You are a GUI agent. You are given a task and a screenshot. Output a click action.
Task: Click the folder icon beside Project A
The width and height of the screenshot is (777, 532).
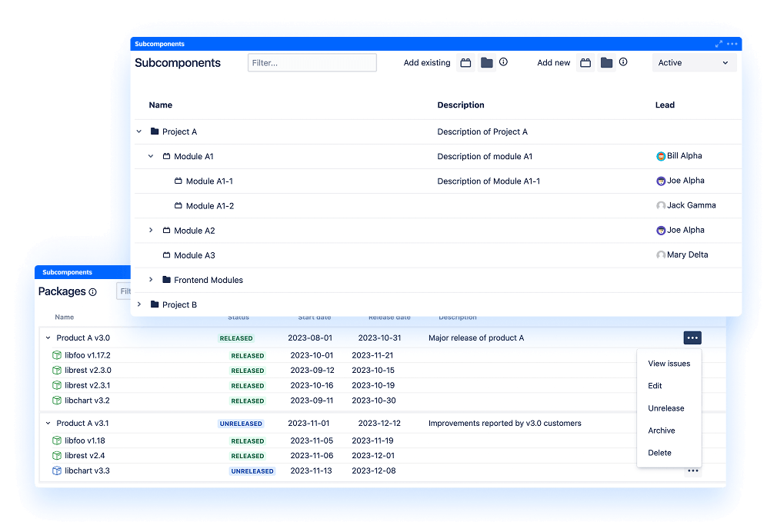(154, 131)
